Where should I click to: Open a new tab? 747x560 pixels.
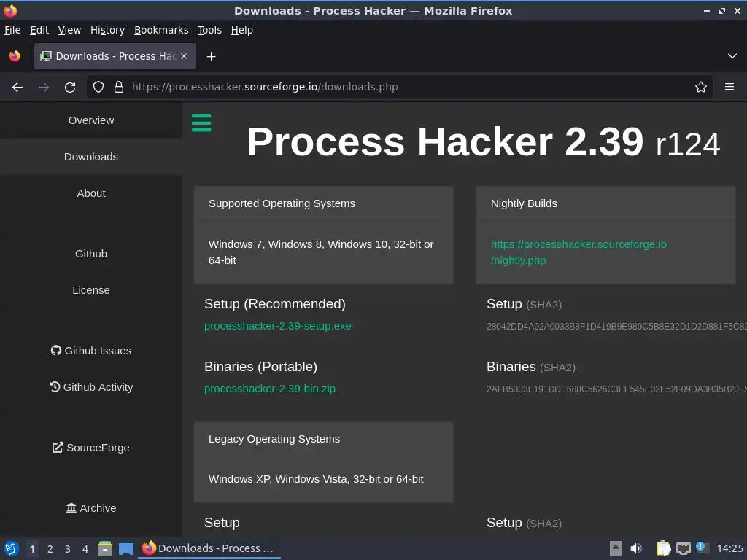pos(211,57)
